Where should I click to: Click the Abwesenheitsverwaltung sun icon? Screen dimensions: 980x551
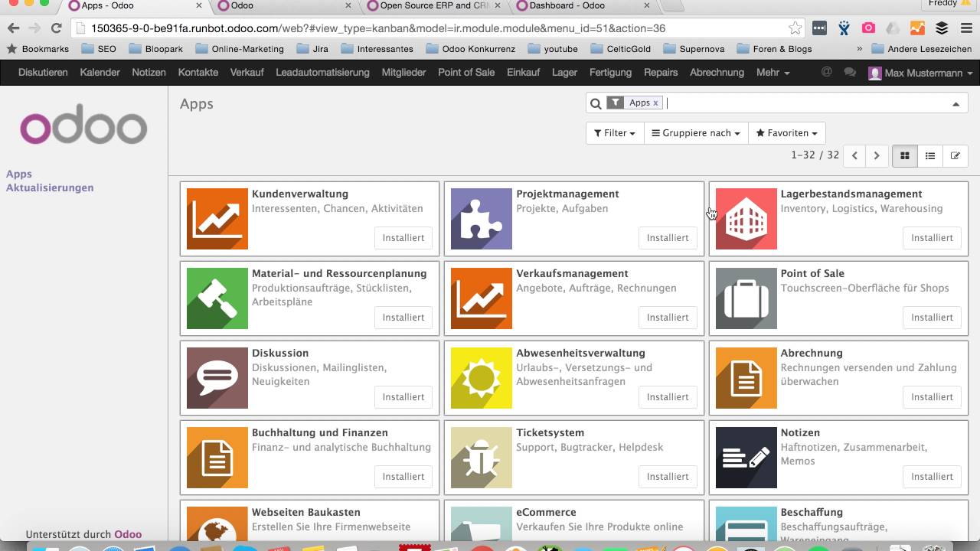tap(482, 378)
